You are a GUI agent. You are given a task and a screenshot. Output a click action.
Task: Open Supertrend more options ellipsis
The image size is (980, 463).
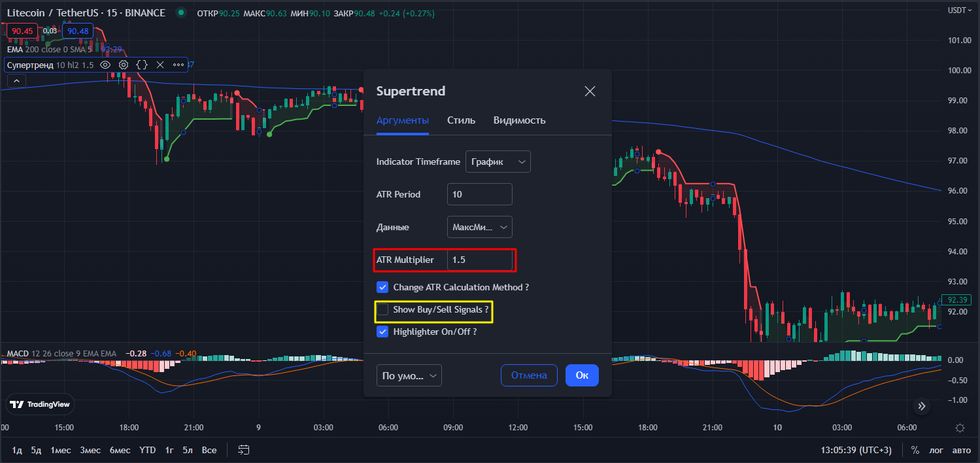pos(178,65)
